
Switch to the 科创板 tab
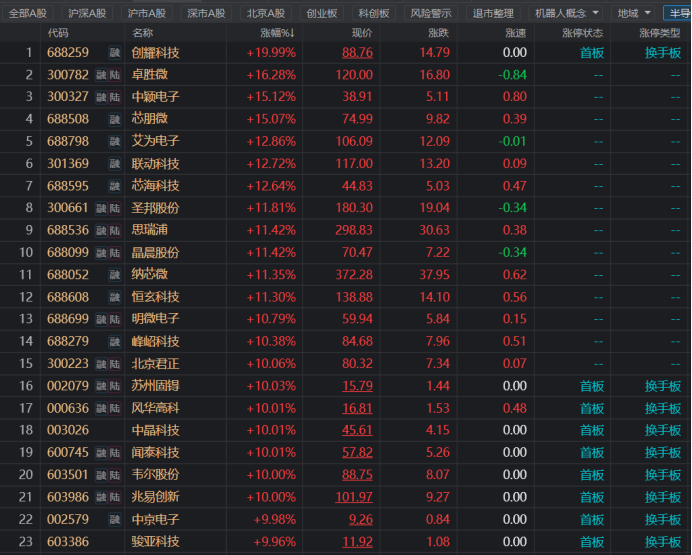(x=374, y=14)
